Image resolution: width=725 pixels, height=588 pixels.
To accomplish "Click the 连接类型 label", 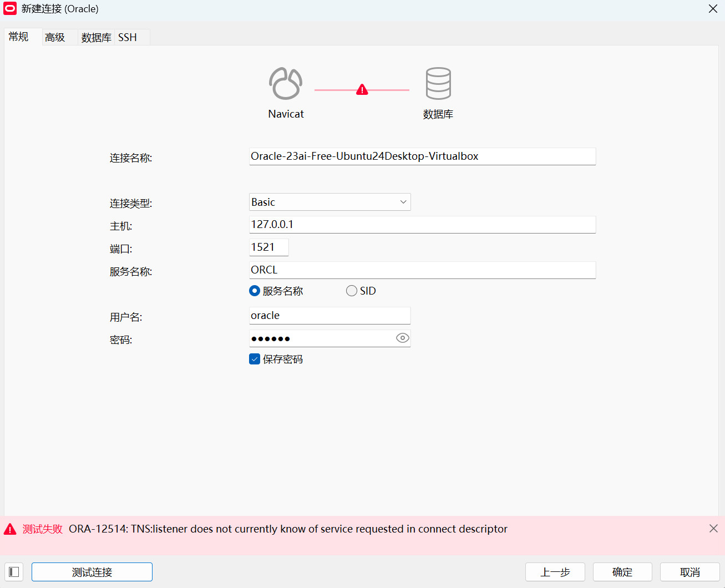I will click(131, 204).
